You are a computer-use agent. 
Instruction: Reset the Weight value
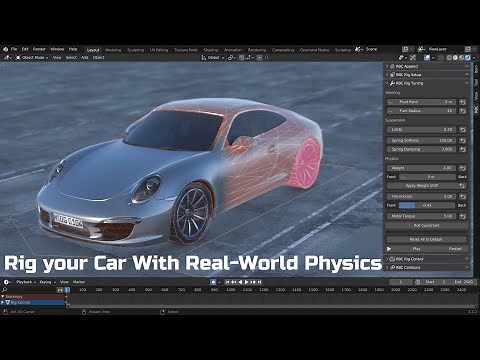pyautogui.click(x=463, y=168)
